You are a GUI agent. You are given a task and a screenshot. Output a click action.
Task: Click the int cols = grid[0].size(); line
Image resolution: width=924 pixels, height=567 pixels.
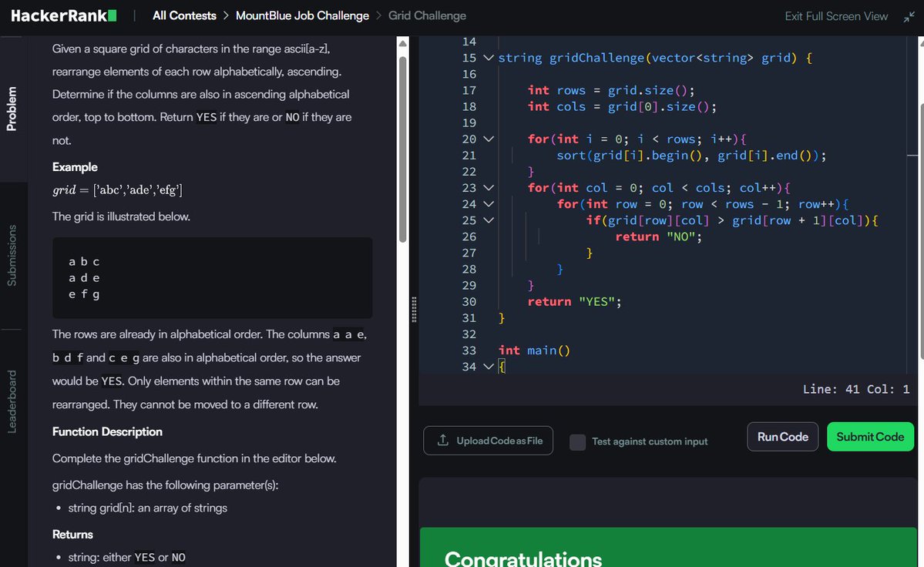click(x=622, y=106)
